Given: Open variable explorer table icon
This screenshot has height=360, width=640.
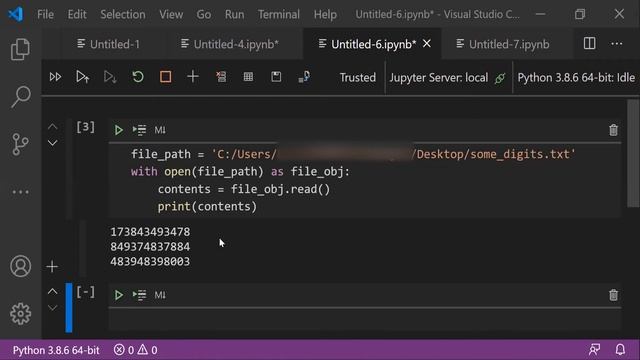Looking at the screenshot, I should tap(248, 77).
